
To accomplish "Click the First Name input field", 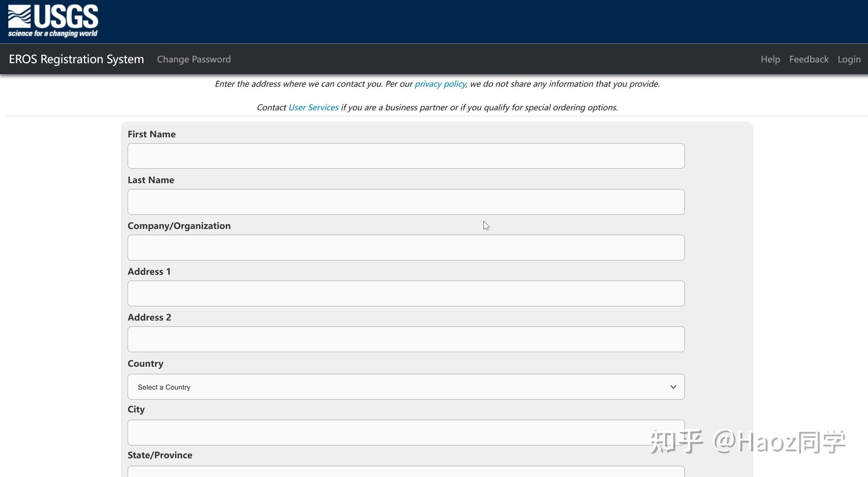I will tap(406, 156).
